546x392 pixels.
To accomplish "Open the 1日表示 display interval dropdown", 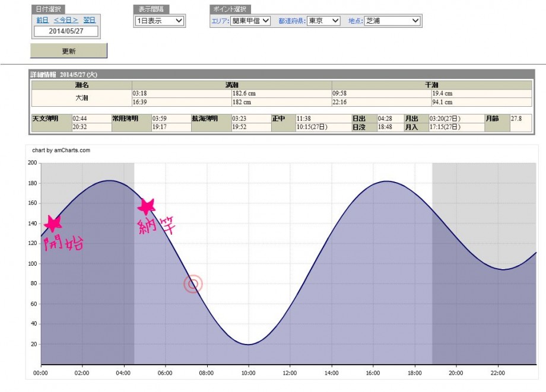I will 160,21.
